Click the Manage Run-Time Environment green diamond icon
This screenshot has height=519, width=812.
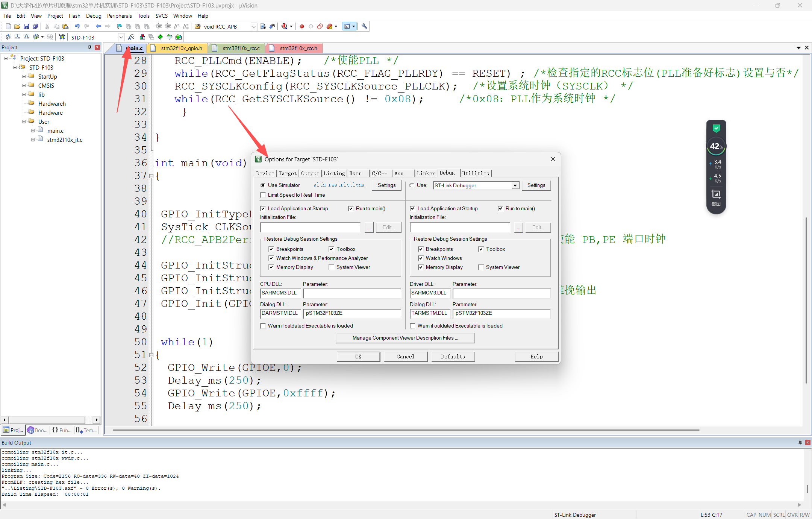click(x=161, y=37)
